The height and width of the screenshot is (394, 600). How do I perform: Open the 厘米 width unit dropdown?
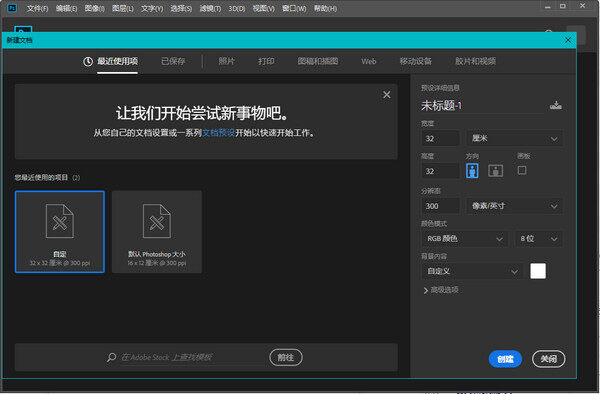[515, 138]
